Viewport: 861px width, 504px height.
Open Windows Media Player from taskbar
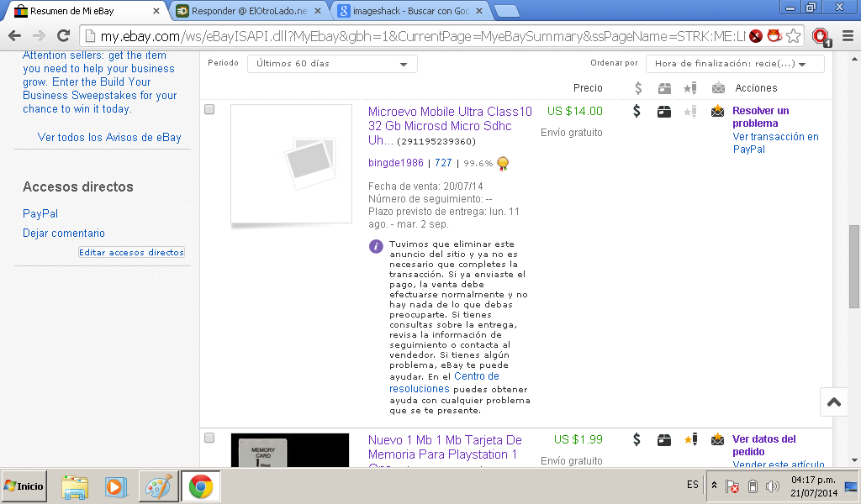pos(116,486)
